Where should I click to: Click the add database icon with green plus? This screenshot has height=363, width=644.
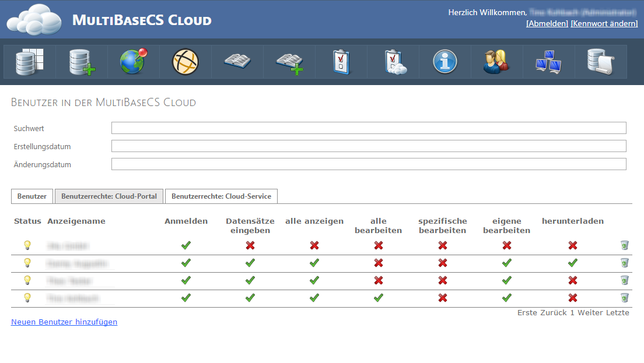tap(82, 62)
